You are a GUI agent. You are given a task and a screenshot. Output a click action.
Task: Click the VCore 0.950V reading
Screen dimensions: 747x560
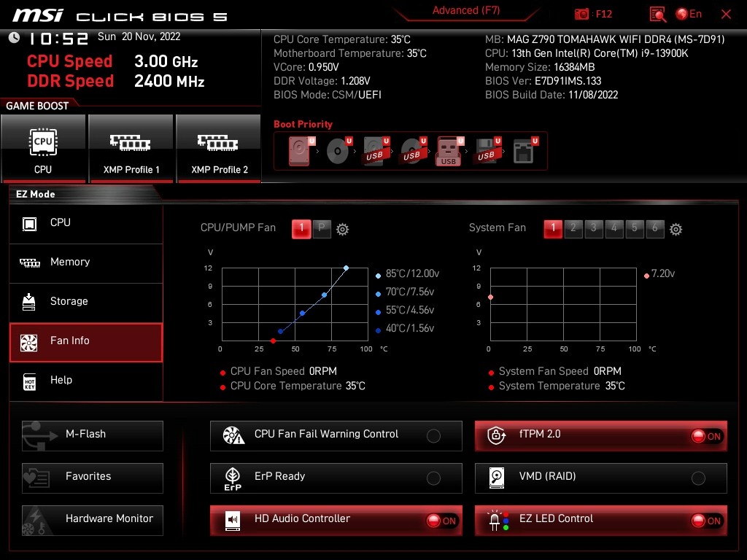point(306,67)
